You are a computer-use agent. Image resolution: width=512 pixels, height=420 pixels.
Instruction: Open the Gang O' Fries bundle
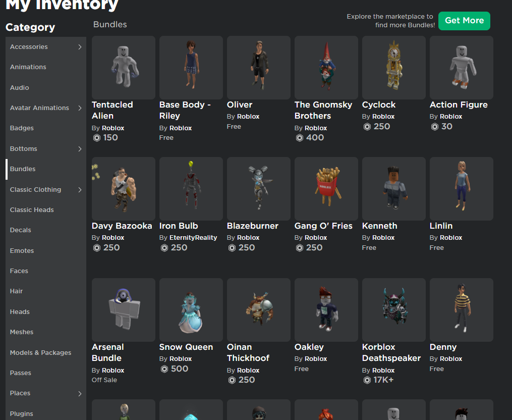click(x=326, y=189)
